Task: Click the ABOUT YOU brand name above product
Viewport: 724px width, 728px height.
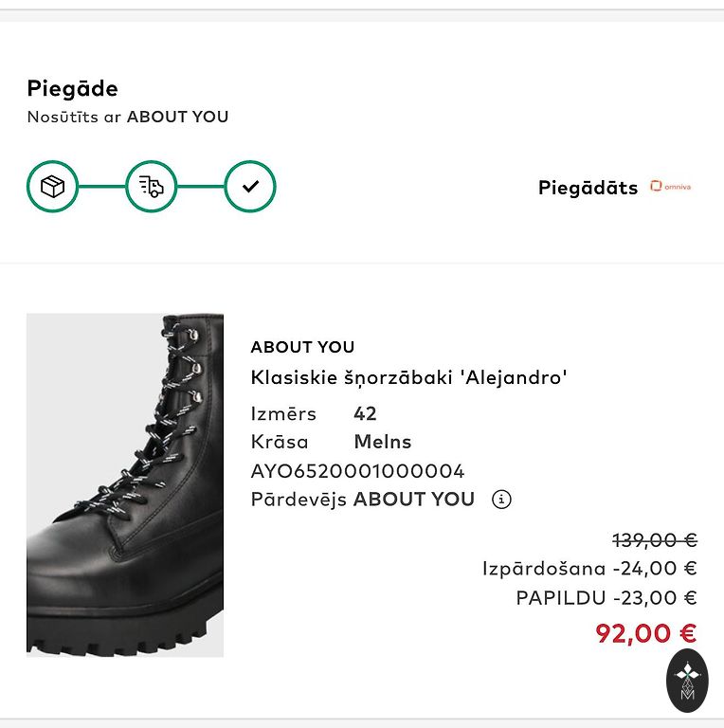Action: (x=302, y=347)
